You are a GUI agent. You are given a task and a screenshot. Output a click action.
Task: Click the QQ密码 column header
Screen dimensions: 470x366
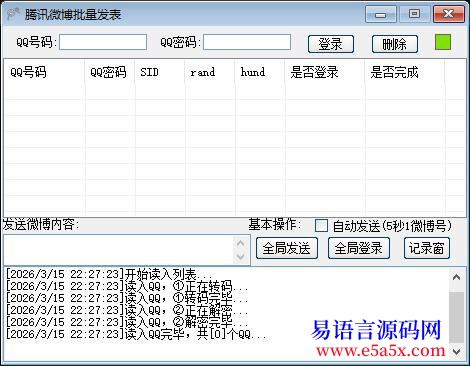pos(109,72)
